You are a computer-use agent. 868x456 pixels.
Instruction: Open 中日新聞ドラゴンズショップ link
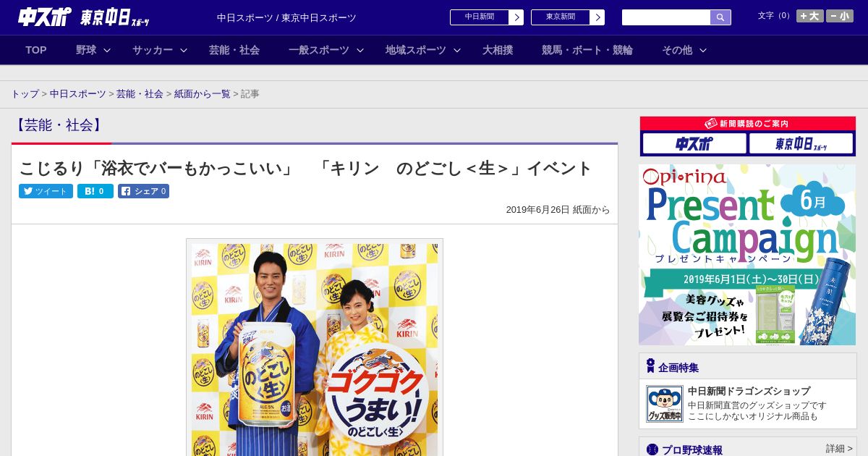tap(749, 391)
